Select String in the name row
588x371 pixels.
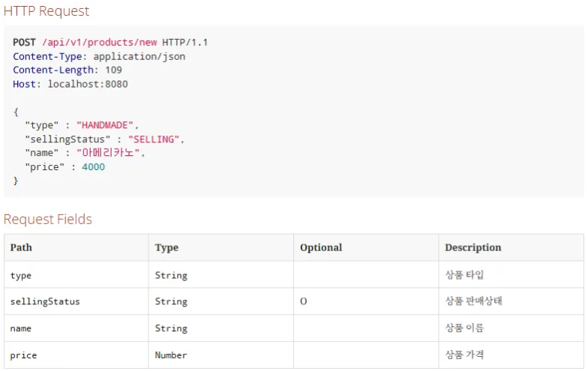click(171, 328)
